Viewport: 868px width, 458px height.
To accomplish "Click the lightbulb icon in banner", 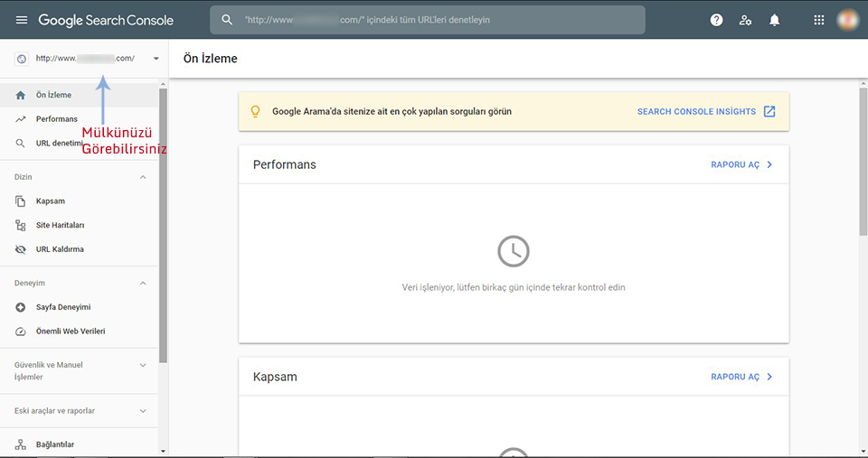I will pyautogui.click(x=255, y=111).
